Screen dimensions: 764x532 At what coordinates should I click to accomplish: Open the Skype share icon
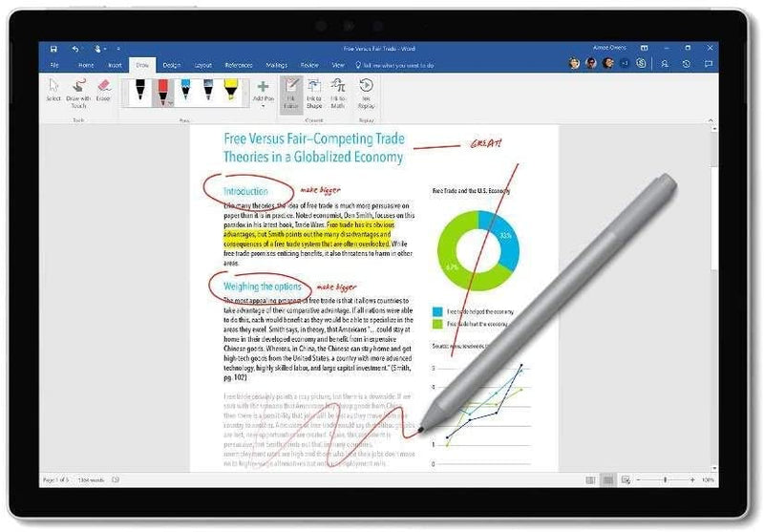point(641,64)
